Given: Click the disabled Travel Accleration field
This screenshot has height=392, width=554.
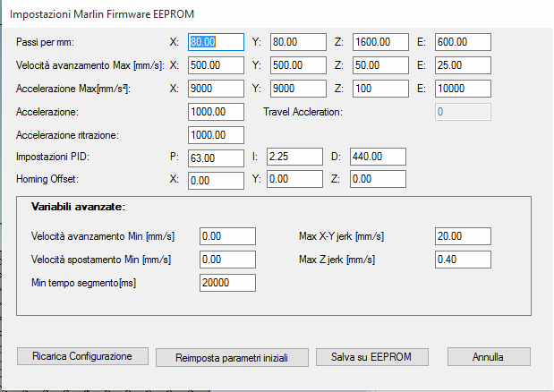Looking at the screenshot, I should point(463,112).
